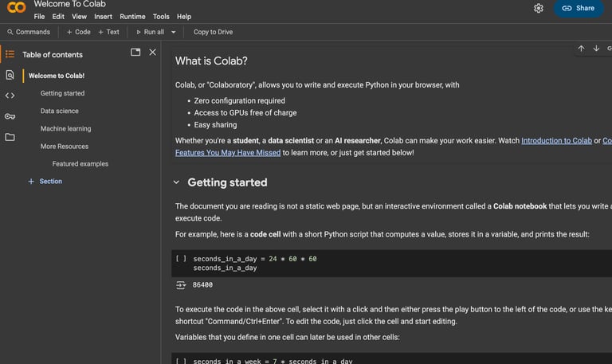Collapse the Getting started section chevron
This screenshot has height=364, width=612.
point(176,182)
